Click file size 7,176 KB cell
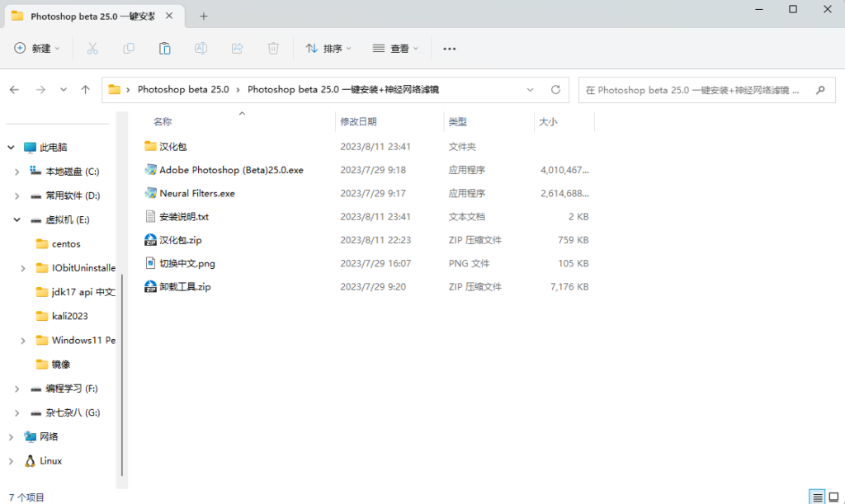This screenshot has width=845, height=504. tap(569, 287)
